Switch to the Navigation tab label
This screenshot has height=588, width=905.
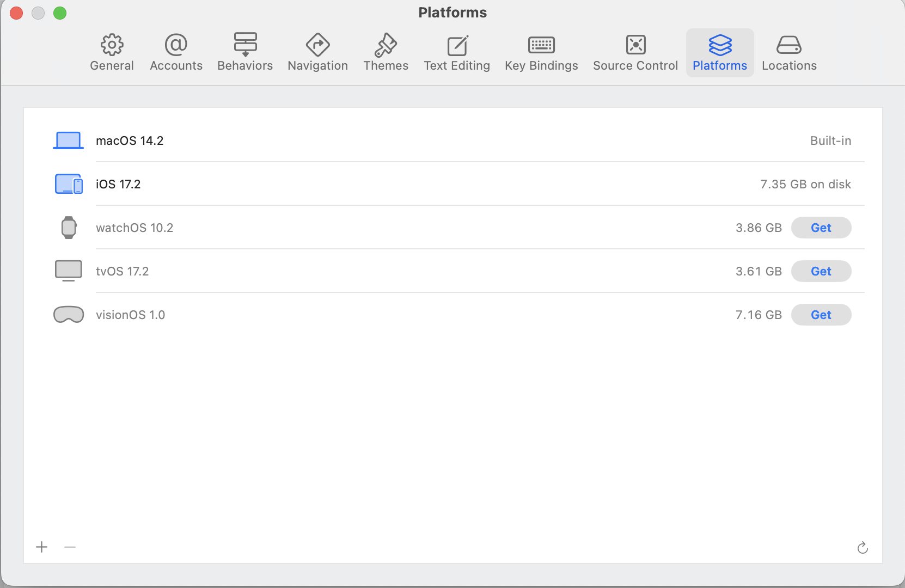click(317, 65)
